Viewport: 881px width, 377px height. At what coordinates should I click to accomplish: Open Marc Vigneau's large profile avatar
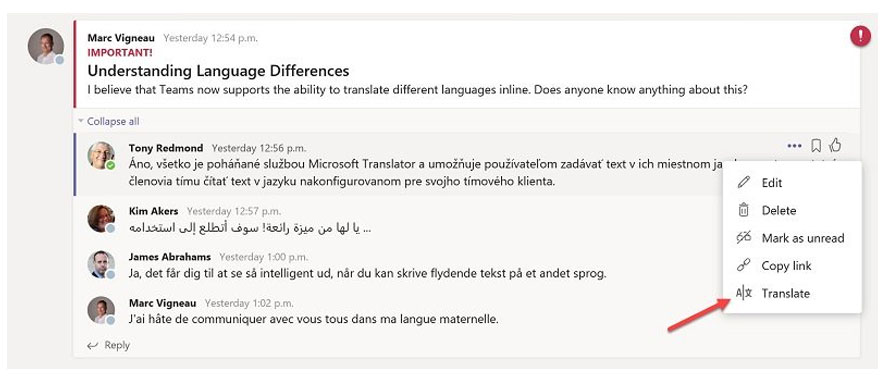point(46,46)
